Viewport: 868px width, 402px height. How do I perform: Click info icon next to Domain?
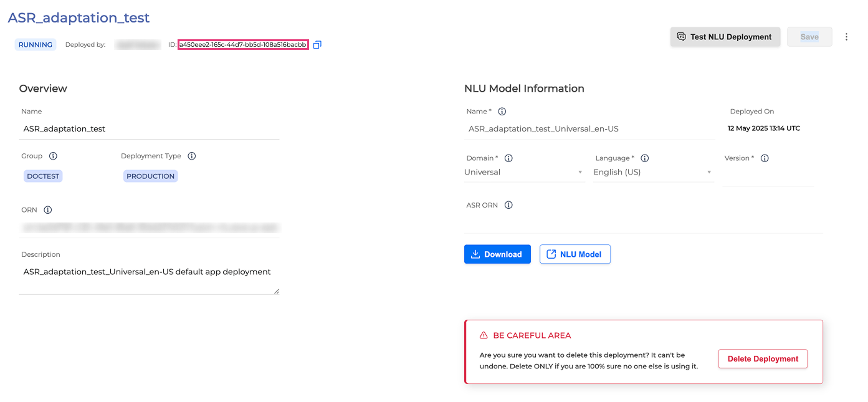pyautogui.click(x=508, y=158)
